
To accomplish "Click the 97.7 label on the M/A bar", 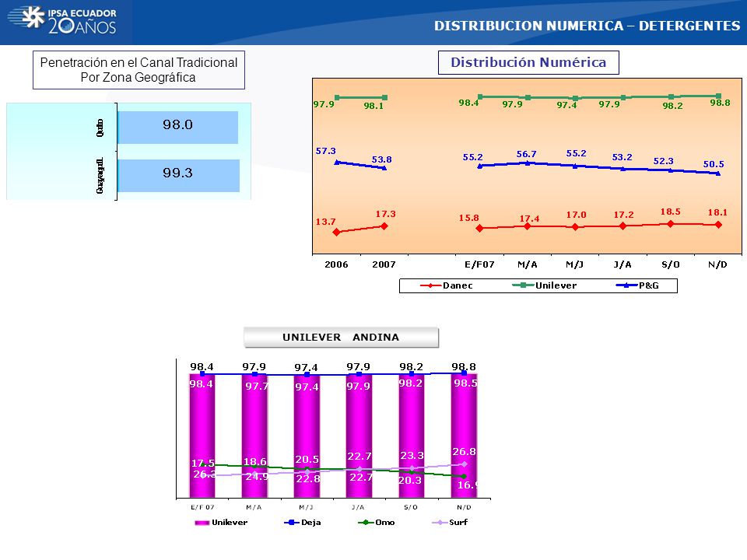I will [257, 387].
